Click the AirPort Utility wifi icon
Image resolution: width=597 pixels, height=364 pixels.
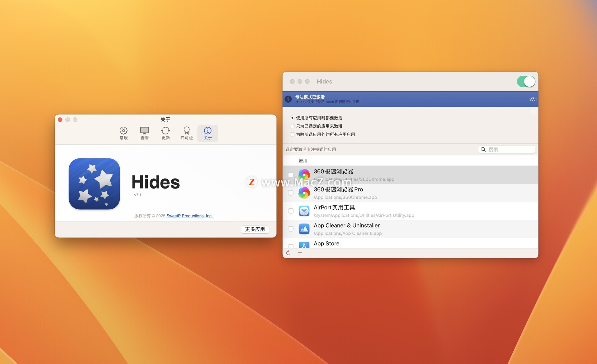coord(304,211)
